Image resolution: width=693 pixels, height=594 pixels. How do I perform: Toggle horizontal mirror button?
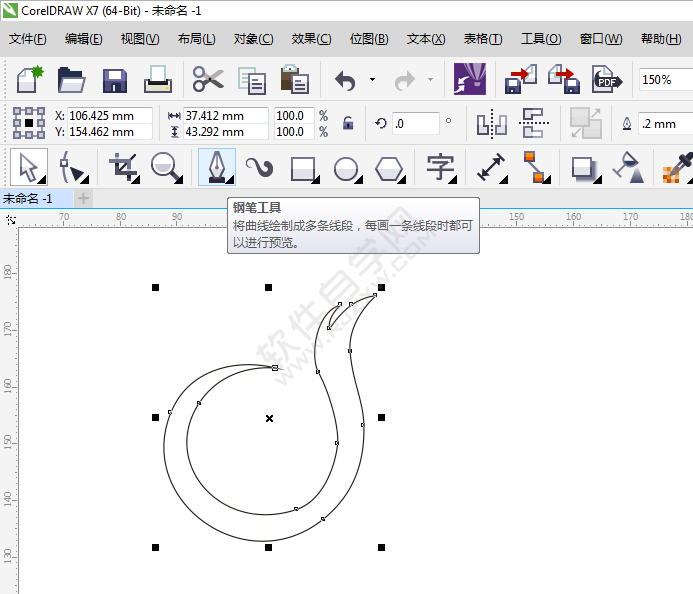[491, 123]
